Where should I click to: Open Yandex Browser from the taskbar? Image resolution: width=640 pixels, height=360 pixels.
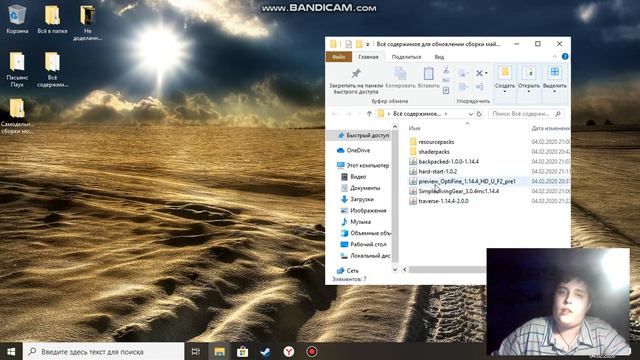[289, 351]
